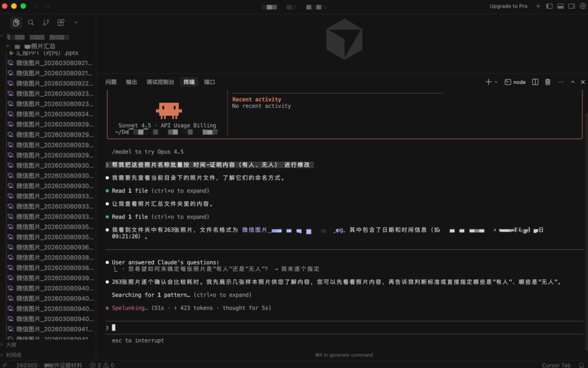Close the terminal panel

click(x=583, y=82)
